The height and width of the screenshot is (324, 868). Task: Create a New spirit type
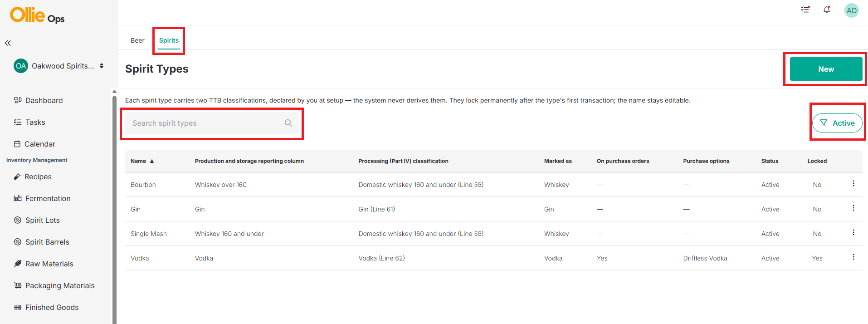(x=826, y=69)
